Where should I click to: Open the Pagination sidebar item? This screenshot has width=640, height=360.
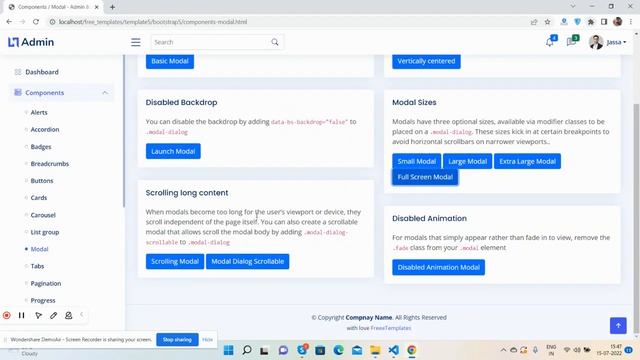click(46, 283)
